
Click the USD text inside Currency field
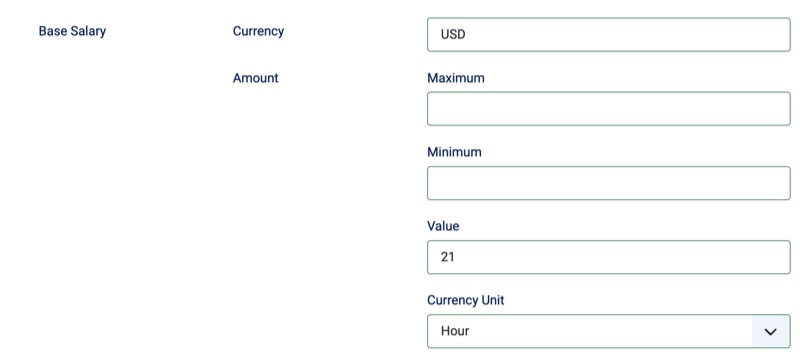[x=453, y=35]
